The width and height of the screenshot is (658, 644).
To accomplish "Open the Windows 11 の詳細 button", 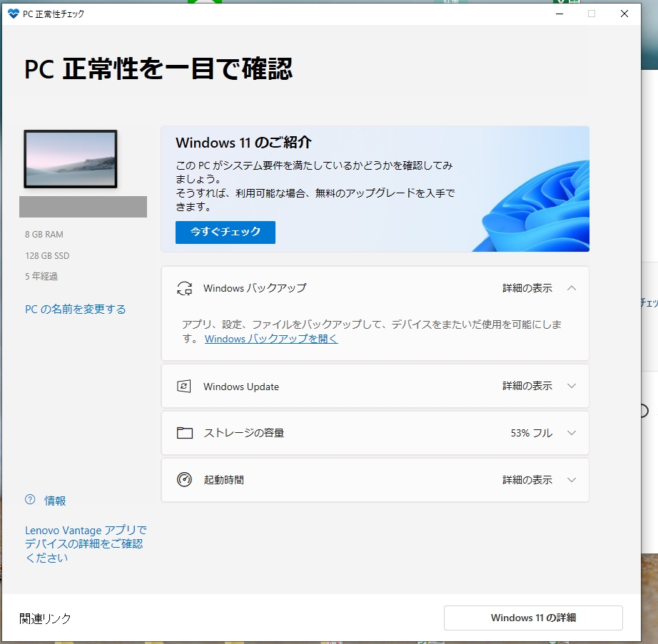I will pos(533,618).
